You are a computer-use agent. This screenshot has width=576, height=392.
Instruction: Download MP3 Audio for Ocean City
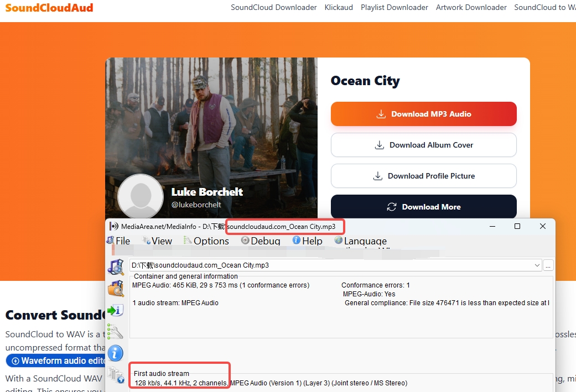(x=423, y=114)
